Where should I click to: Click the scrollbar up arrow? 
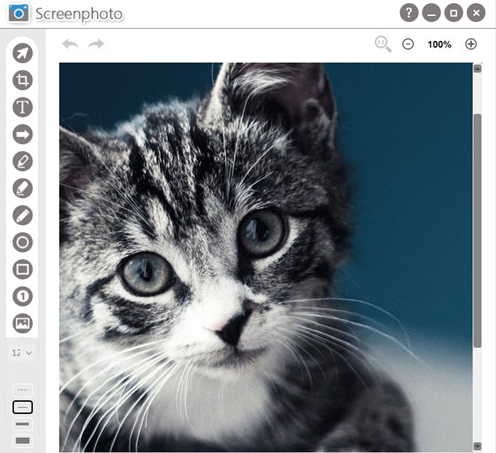(x=478, y=69)
